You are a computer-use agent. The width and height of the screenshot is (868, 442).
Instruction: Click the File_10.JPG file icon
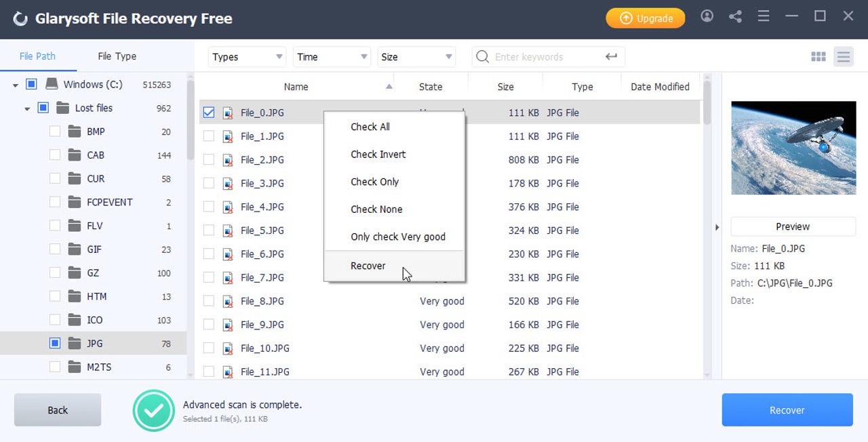coord(229,349)
